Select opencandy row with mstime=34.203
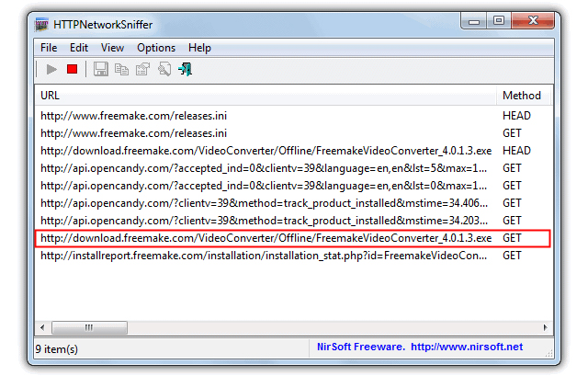Image resolution: width=588 pixels, height=376 pixels. (294, 221)
